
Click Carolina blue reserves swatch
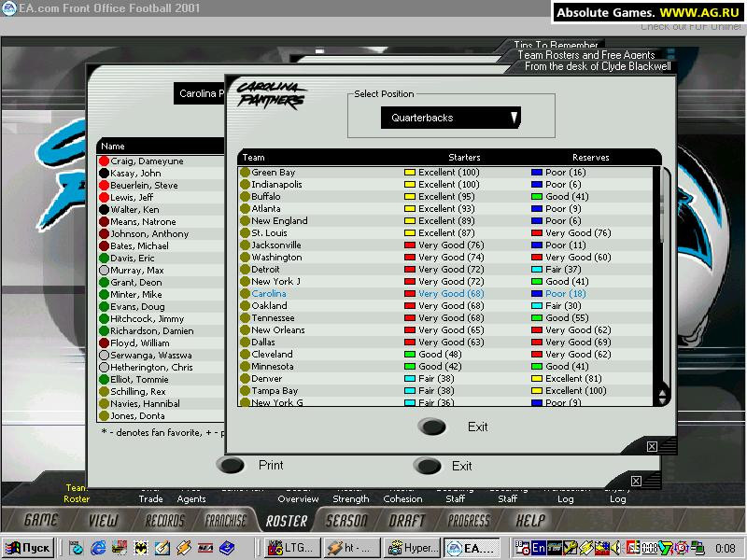coord(536,294)
